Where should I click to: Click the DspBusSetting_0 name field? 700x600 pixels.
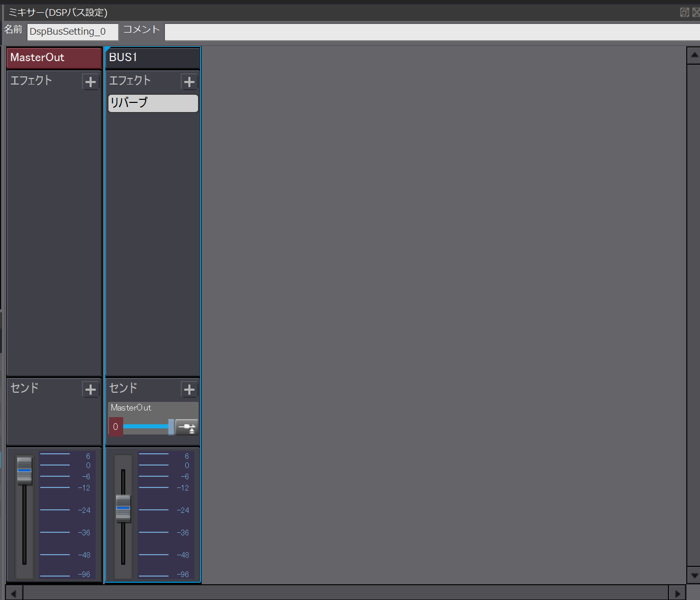pyautogui.click(x=71, y=32)
